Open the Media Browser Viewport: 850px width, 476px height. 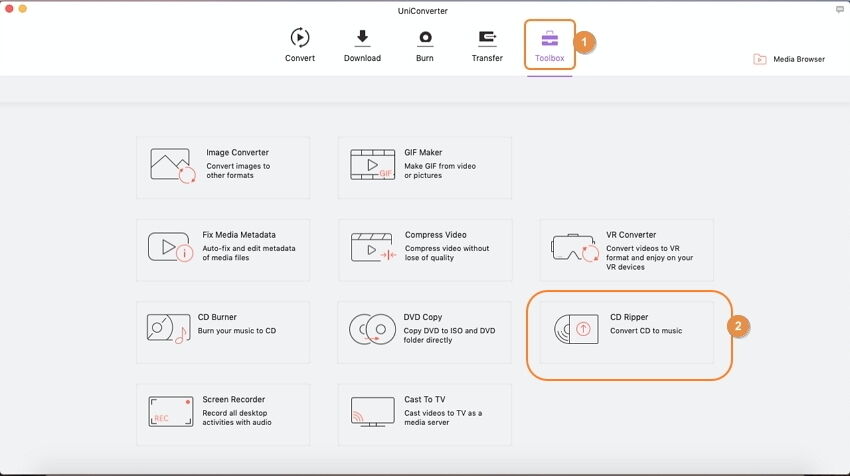[x=789, y=59]
